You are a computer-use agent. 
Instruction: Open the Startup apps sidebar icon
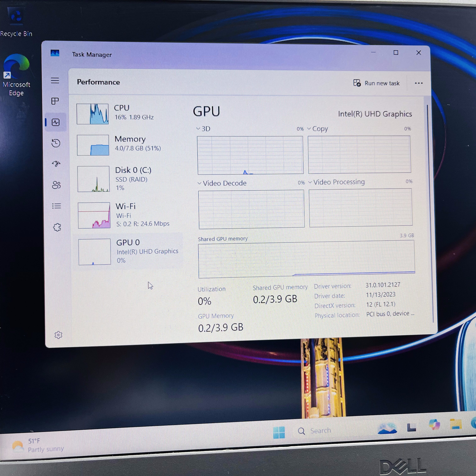pyautogui.click(x=56, y=164)
